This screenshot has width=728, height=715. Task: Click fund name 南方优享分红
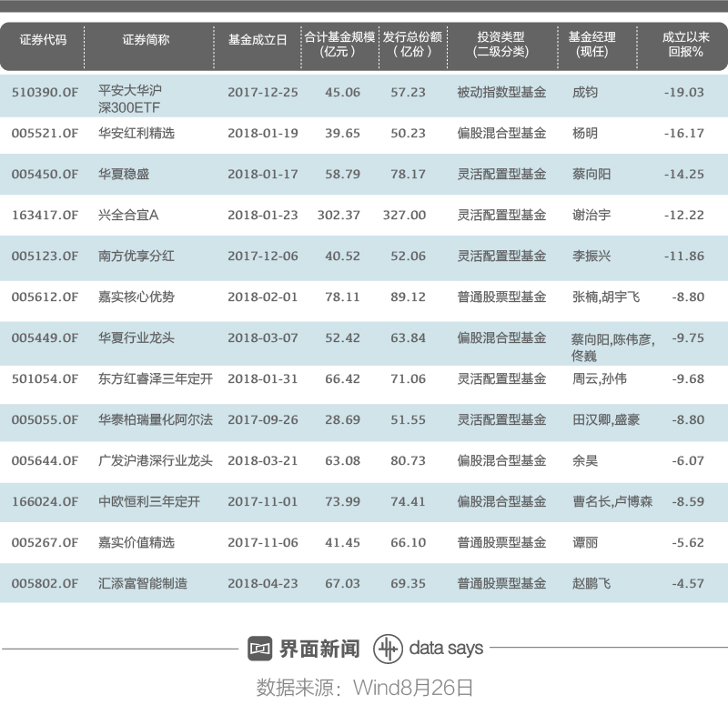[x=136, y=257]
